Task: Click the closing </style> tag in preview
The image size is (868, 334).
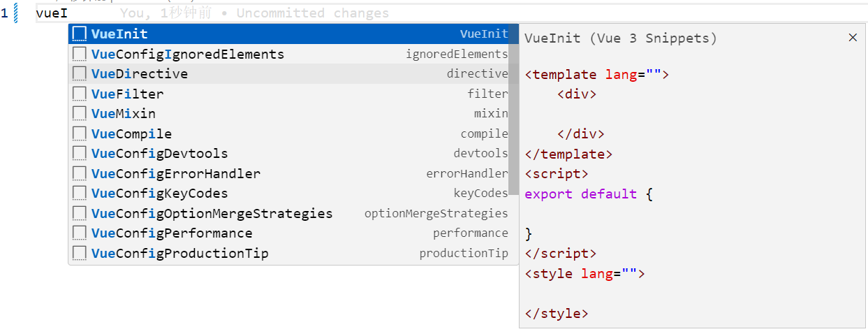Action: coord(557,313)
